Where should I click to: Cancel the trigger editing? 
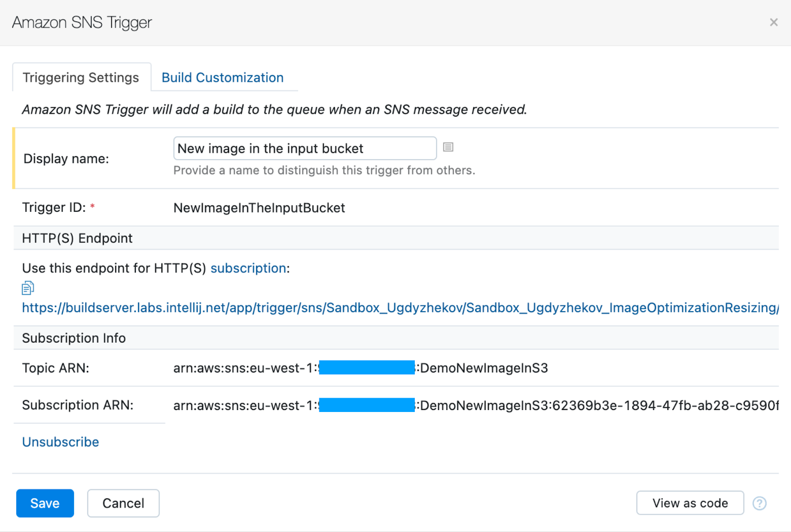click(x=123, y=503)
